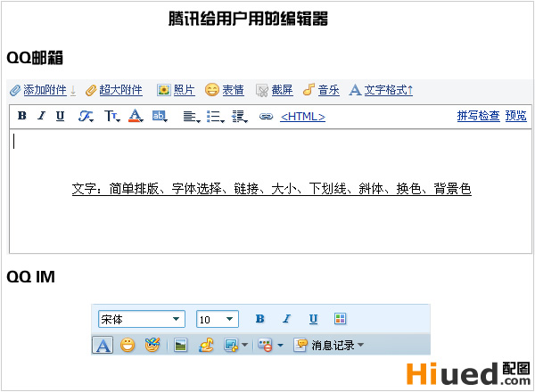Click the QQ IM magic emoticon icon
535x392 pixels.
[x=152, y=345]
